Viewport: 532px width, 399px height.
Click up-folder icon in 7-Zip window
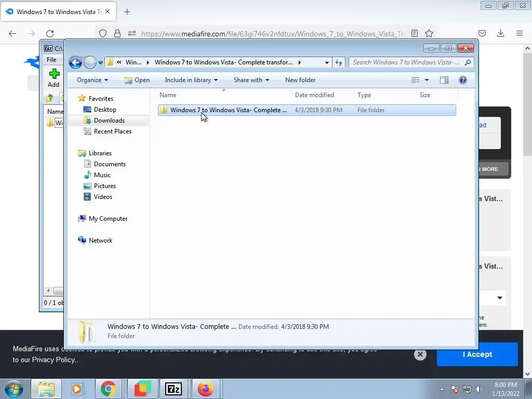click(x=50, y=98)
